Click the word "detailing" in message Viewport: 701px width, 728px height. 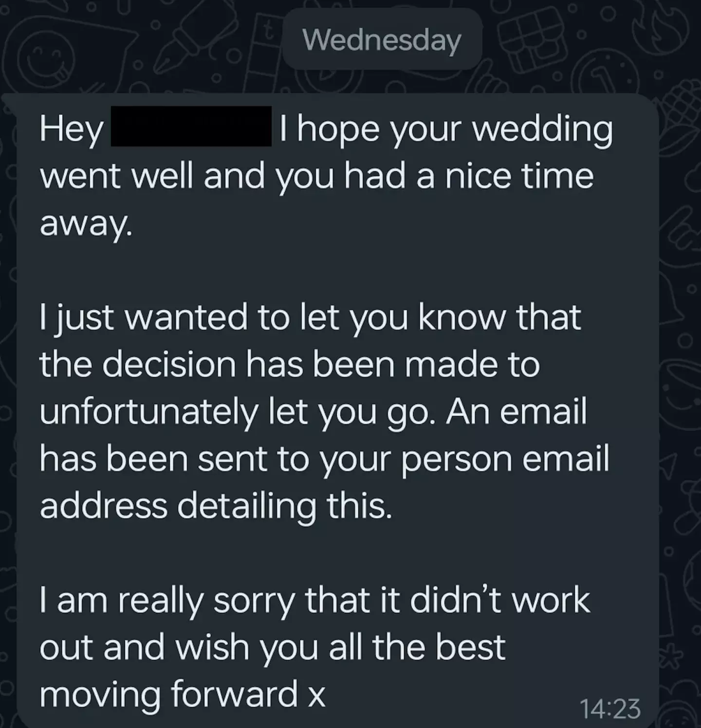(246, 507)
